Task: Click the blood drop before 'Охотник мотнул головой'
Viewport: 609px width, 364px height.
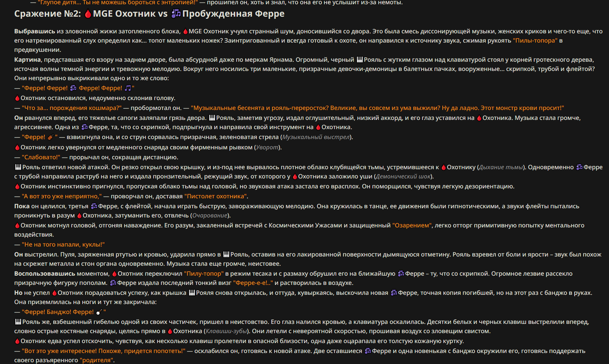Action: [17, 225]
